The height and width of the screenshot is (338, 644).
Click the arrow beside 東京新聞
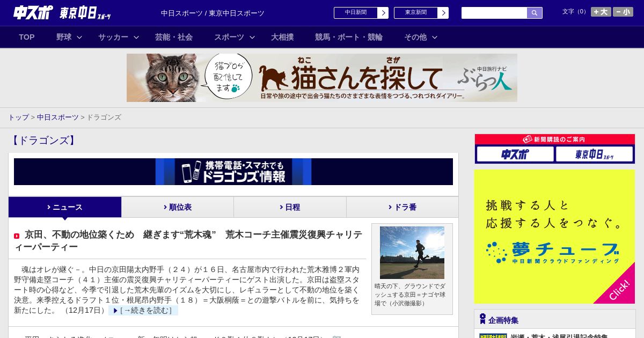click(443, 13)
